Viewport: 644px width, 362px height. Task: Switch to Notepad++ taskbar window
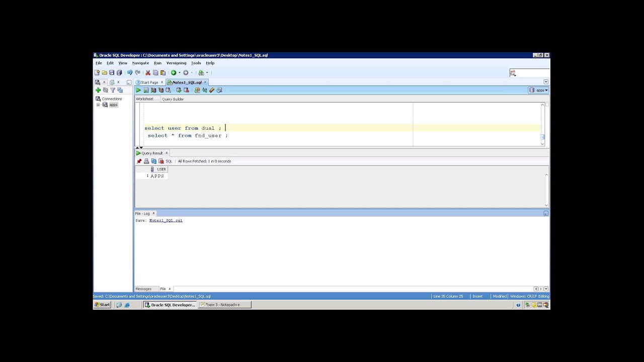tap(224, 305)
